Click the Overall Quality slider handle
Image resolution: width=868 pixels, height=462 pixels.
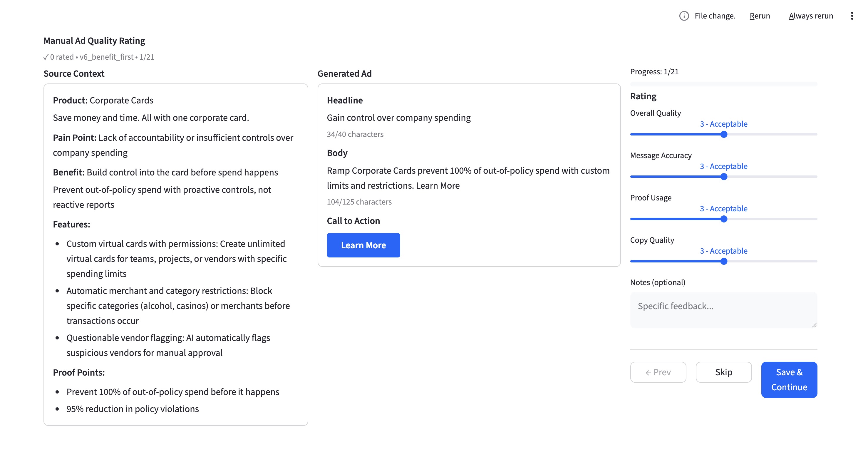[723, 134]
